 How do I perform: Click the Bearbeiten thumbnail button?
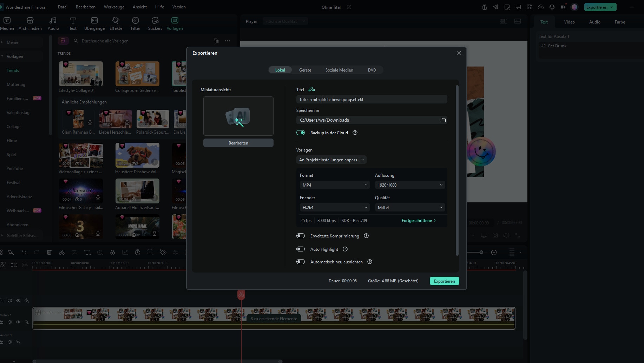tap(238, 143)
